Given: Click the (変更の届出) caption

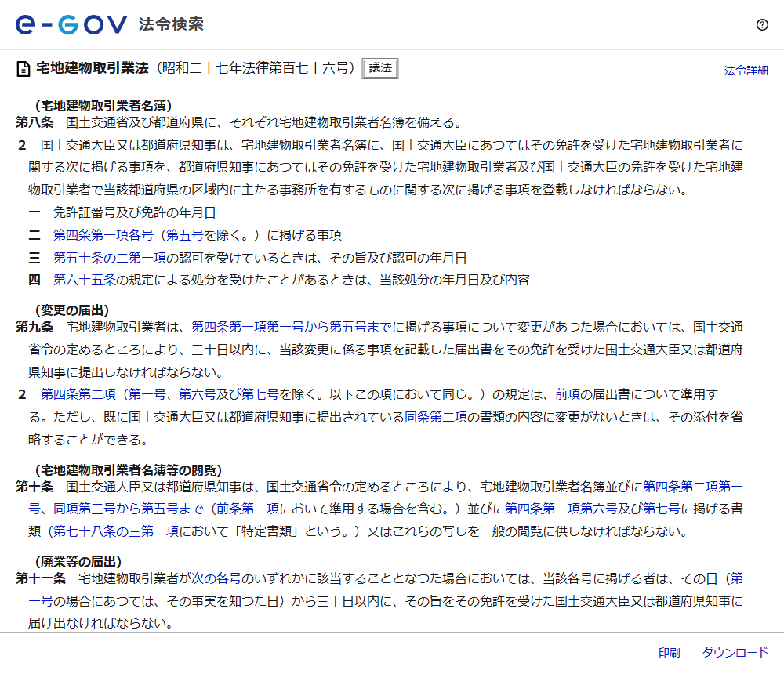Looking at the screenshot, I should 72,310.
